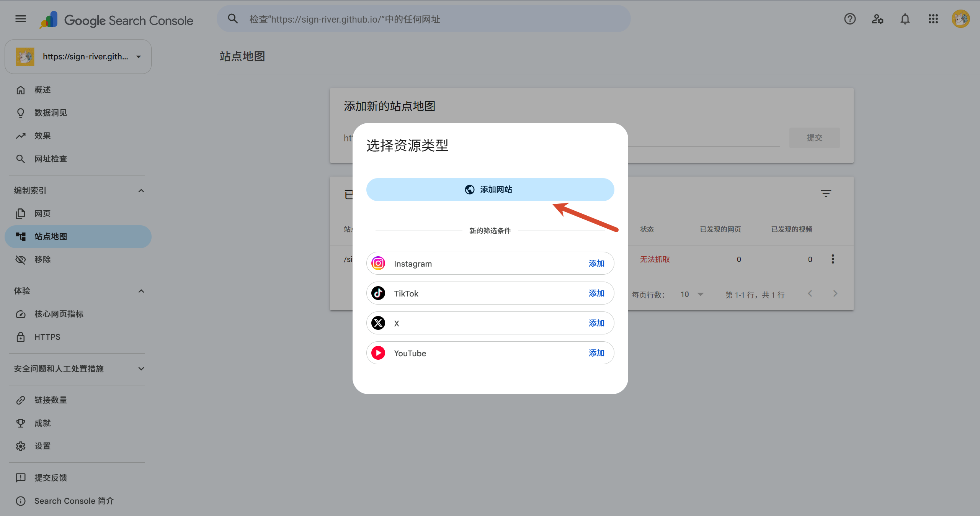Collapse the 体验 section
The width and height of the screenshot is (980, 516).
141,291
